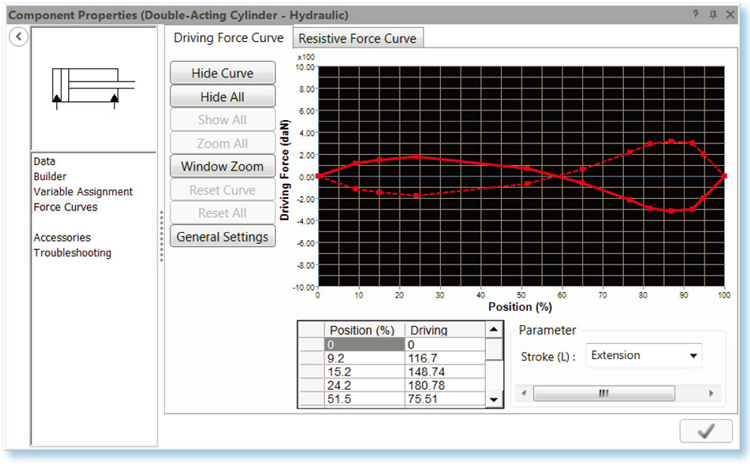Select the Position cell 51.5

tap(364, 399)
